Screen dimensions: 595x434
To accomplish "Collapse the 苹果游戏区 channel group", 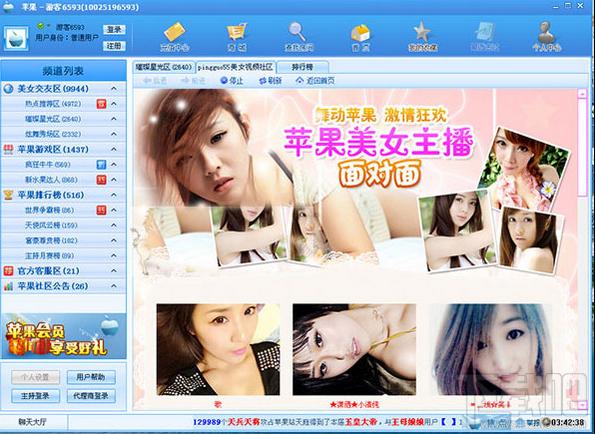I will click(x=113, y=149).
